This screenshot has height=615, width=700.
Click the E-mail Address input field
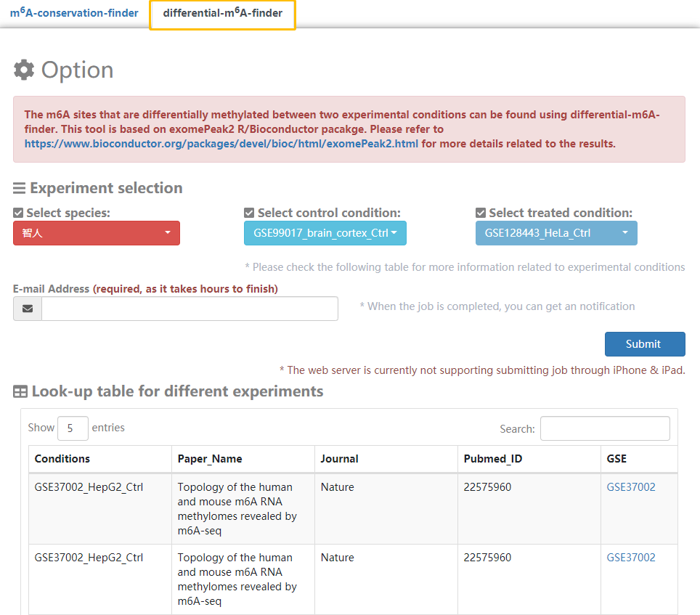[x=190, y=309]
